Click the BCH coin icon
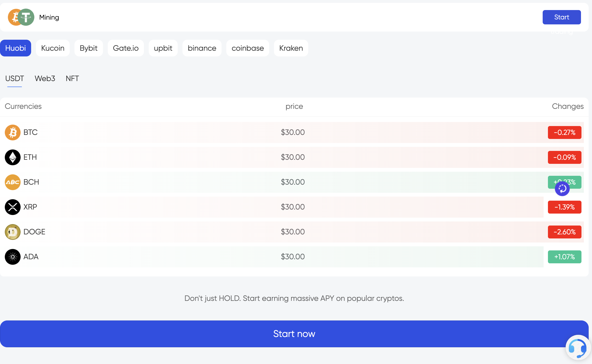592x364 pixels. coord(12,182)
